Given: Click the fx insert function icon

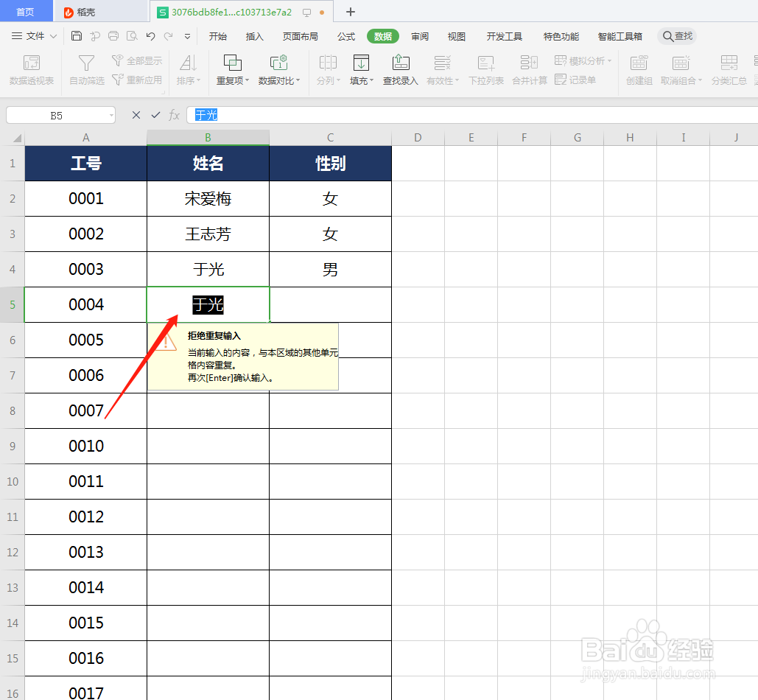Looking at the screenshot, I should (174, 115).
